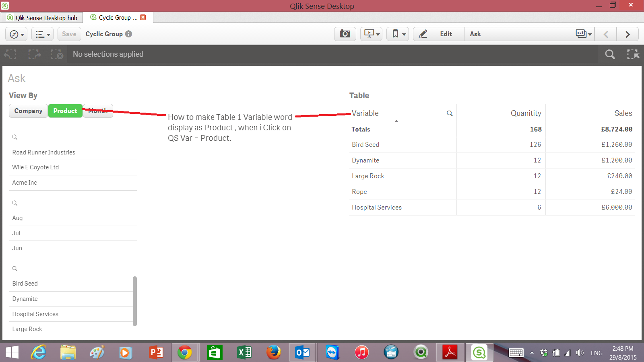Click the Ask sheet name in toolbar

pos(475,34)
